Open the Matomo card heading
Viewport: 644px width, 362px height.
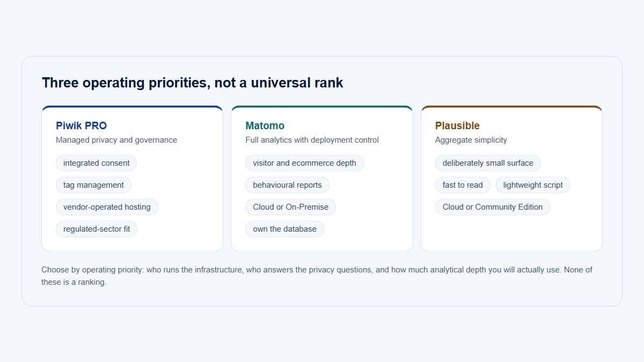(x=265, y=125)
